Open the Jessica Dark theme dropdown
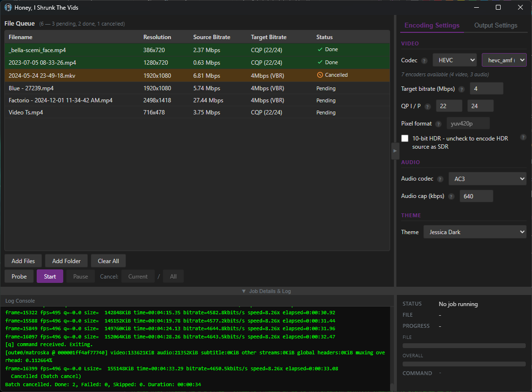Viewport: 532px width, 392px height. pyautogui.click(x=475, y=232)
